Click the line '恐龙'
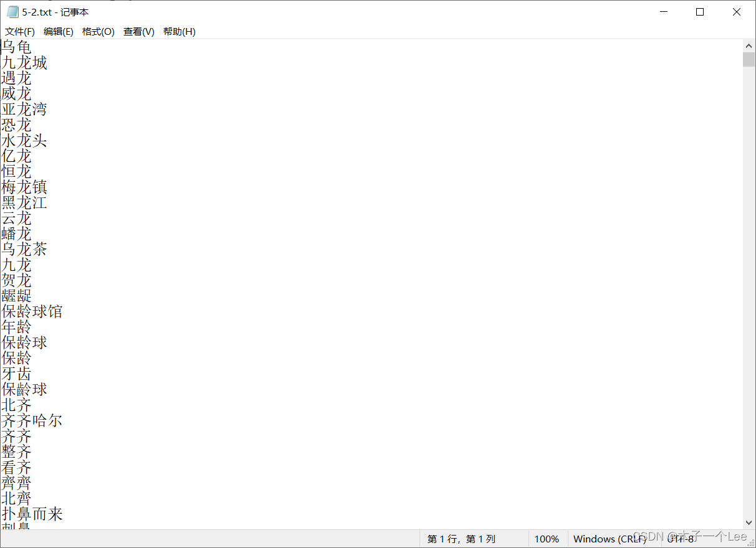 [x=16, y=125]
